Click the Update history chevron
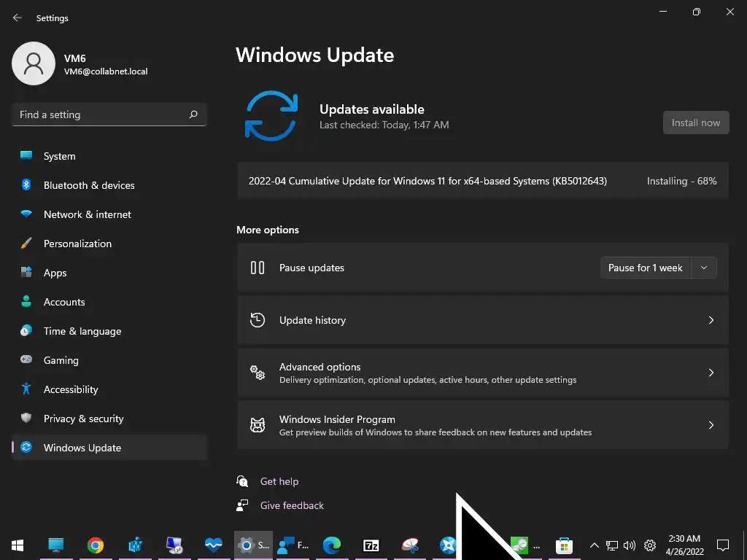Image resolution: width=747 pixels, height=560 pixels. pyautogui.click(x=711, y=320)
